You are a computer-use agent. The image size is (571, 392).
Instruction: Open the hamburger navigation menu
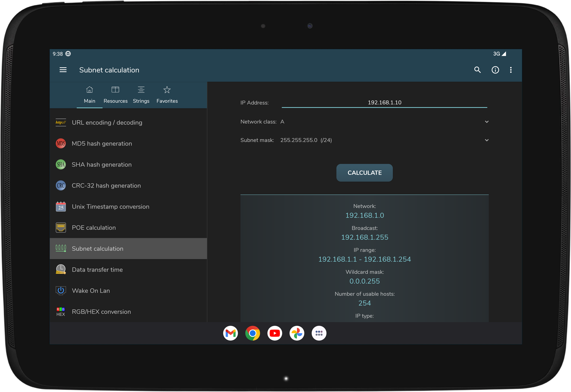click(x=63, y=70)
